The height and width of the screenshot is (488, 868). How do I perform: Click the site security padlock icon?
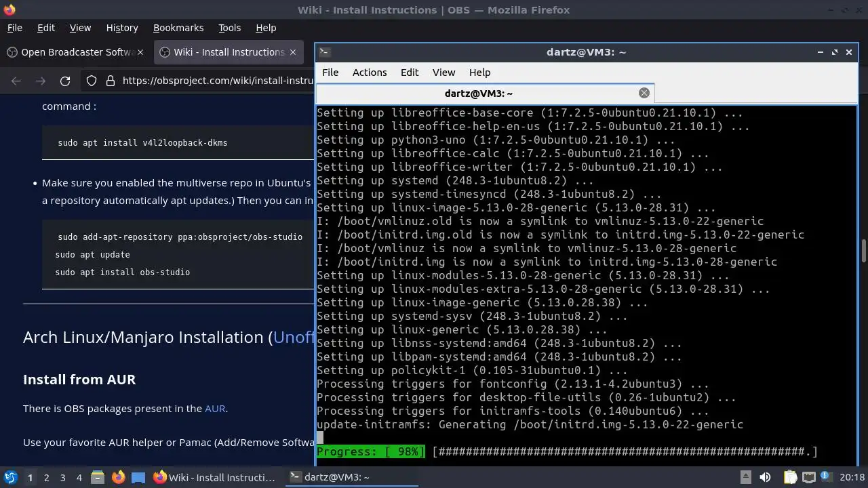click(111, 81)
